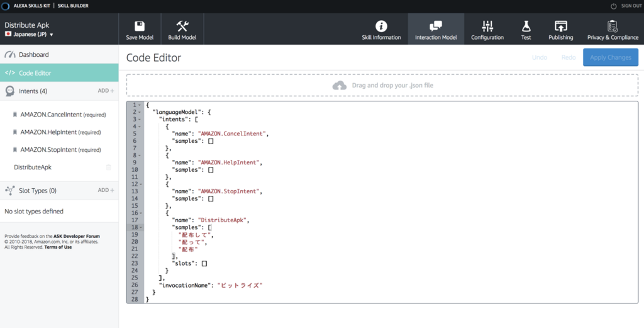Click the Privacy & Compliance clipboard icon

(x=613, y=26)
